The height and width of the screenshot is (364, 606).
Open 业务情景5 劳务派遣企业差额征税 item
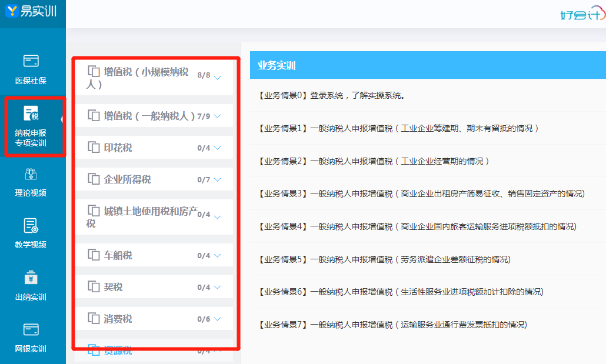[x=428, y=259]
